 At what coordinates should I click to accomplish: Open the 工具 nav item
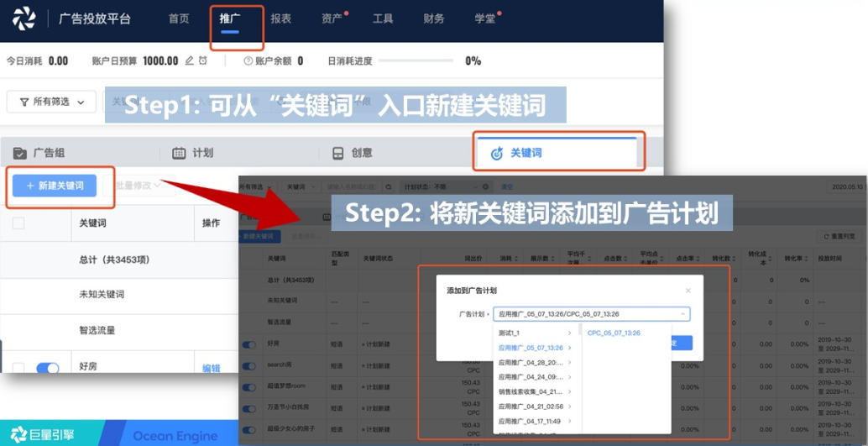(383, 18)
